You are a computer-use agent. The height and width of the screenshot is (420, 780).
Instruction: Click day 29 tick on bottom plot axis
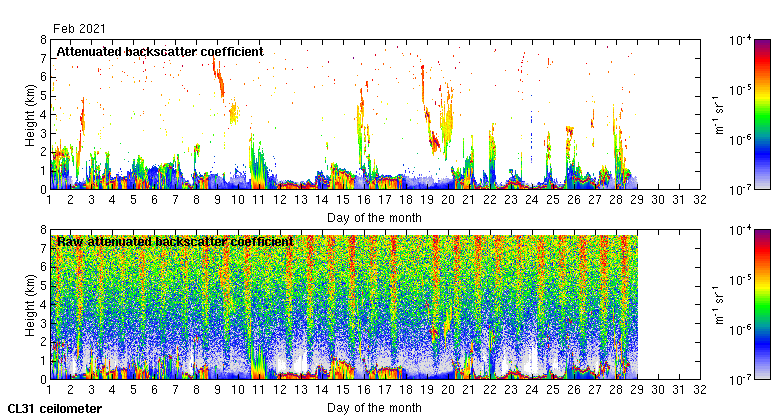tap(637, 390)
